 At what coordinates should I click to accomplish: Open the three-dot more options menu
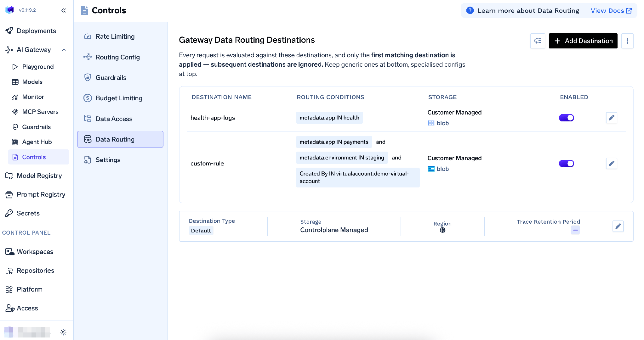click(627, 41)
